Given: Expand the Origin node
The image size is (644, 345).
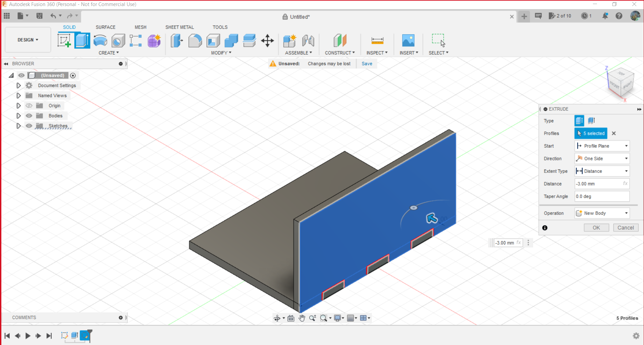Looking at the screenshot, I should pyautogui.click(x=18, y=106).
